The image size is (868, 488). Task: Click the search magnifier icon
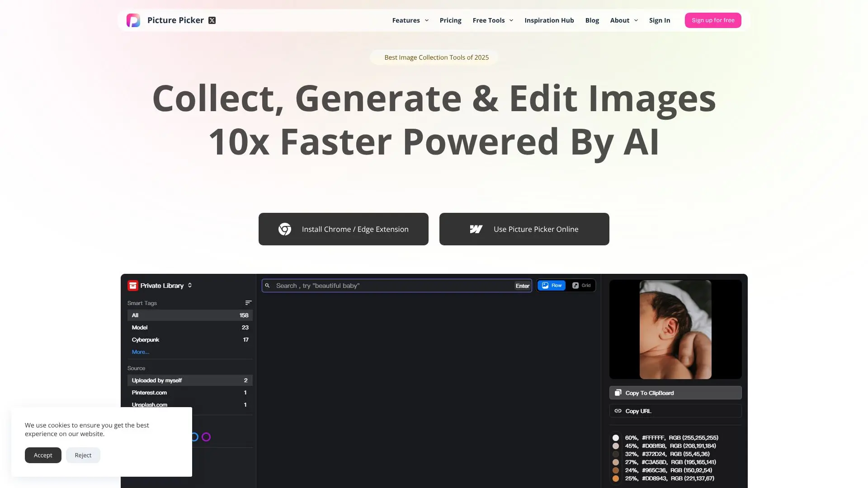click(267, 286)
